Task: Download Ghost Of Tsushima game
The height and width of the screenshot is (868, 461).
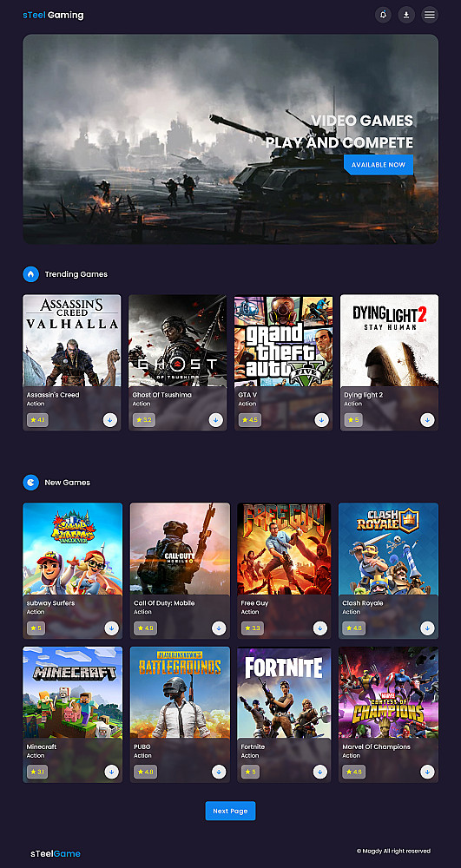Action: pos(216,420)
